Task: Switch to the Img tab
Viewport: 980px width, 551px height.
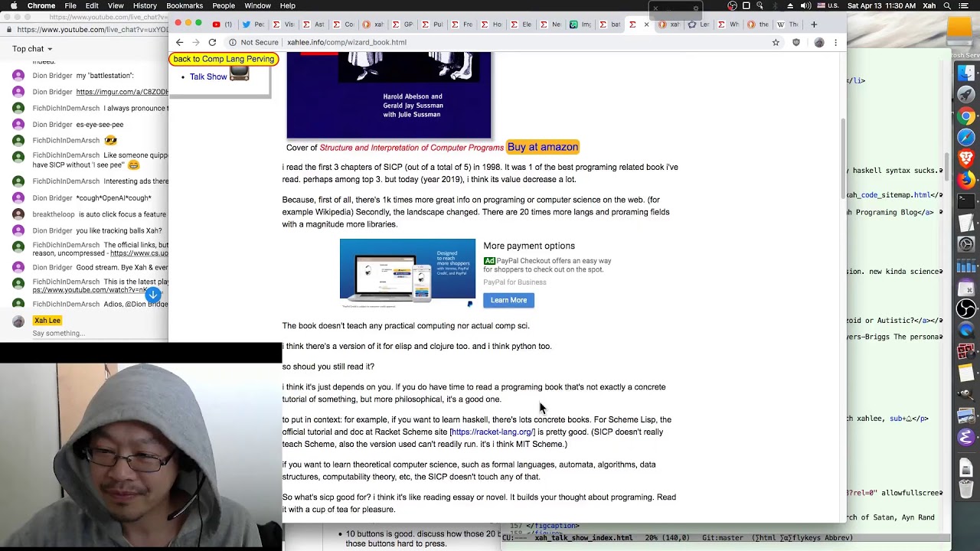Action: tap(581, 24)
